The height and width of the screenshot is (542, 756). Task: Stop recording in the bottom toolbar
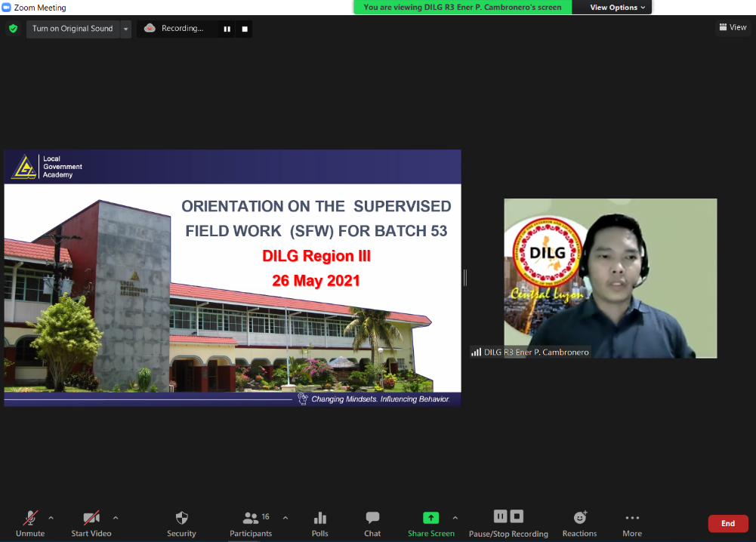(x=517, y=516)
